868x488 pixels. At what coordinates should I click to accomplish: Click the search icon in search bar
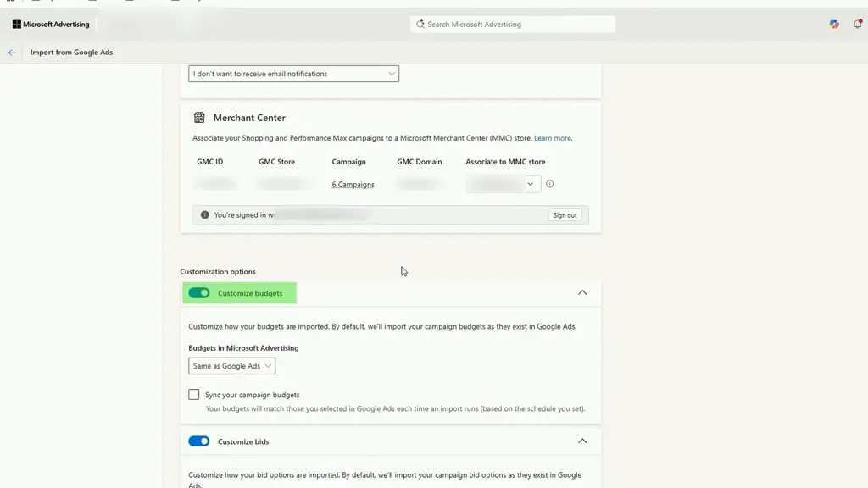pos(420,25)
